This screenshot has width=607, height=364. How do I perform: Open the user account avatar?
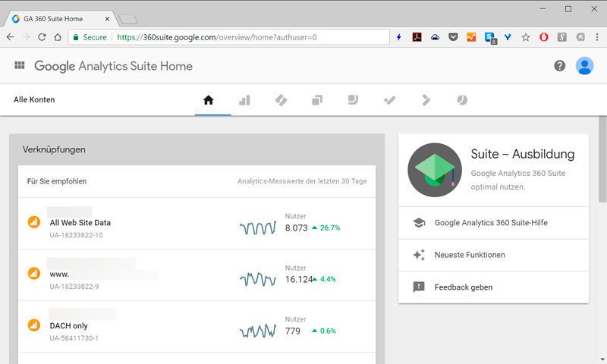coord(584,66)
